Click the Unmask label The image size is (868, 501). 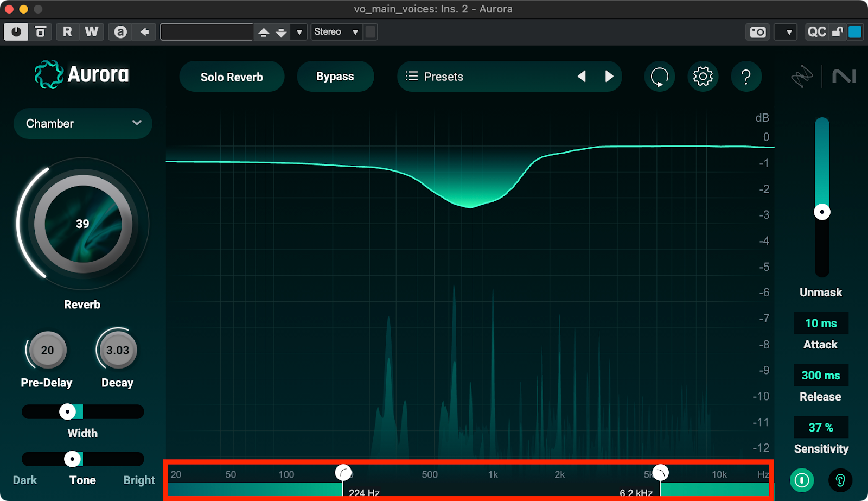click(821, 293)
